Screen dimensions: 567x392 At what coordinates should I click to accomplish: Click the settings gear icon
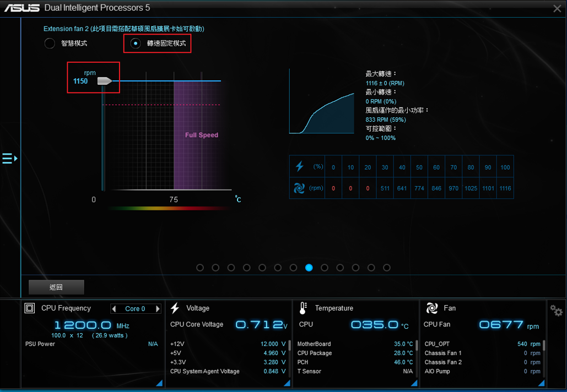[x=556, y=311]
